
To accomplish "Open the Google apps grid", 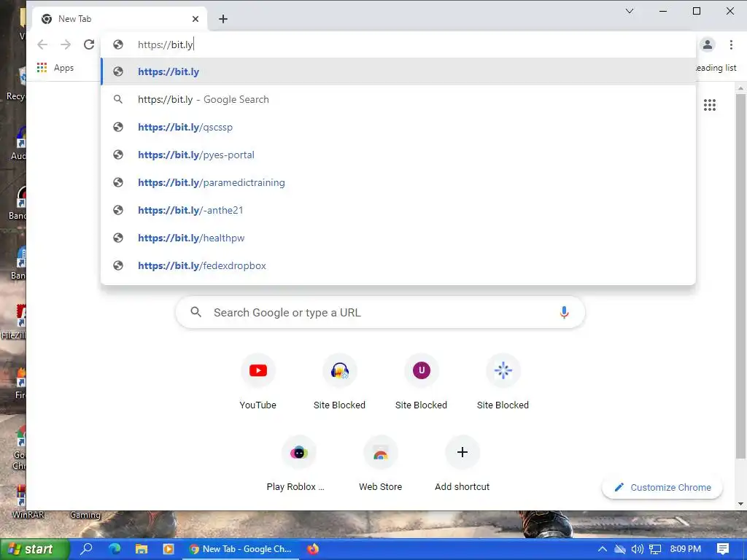I will [x=709, y=105].
